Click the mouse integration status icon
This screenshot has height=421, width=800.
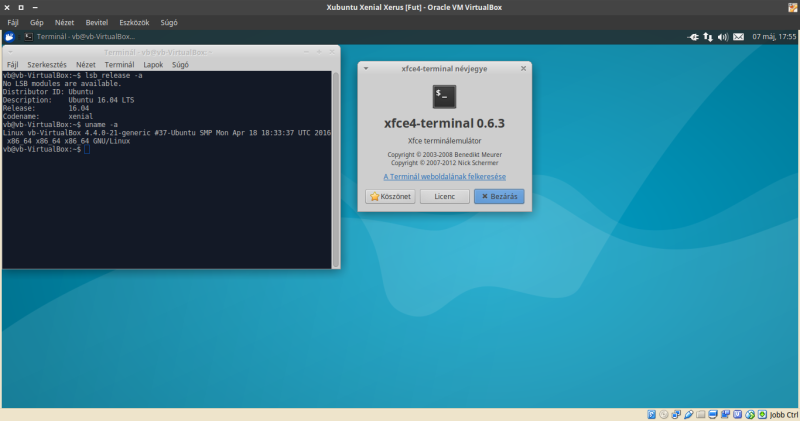(750, 415)
